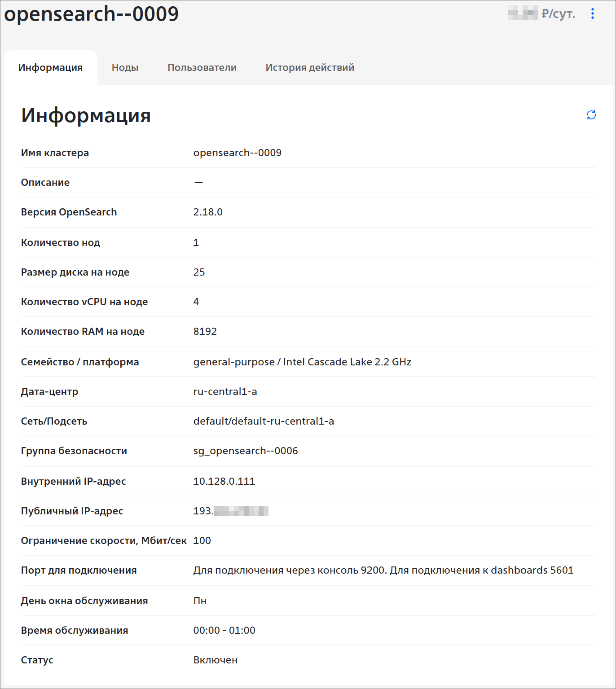Click the OpenSearch version value 2.18.0
Image resolution: width=616 pixels, height=689 pixels.
pyautogui.click(x=208, y=212)
